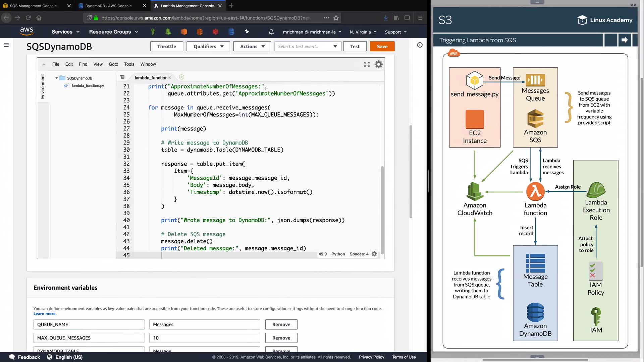Open hamburger side navigation menu

point(6,45)
